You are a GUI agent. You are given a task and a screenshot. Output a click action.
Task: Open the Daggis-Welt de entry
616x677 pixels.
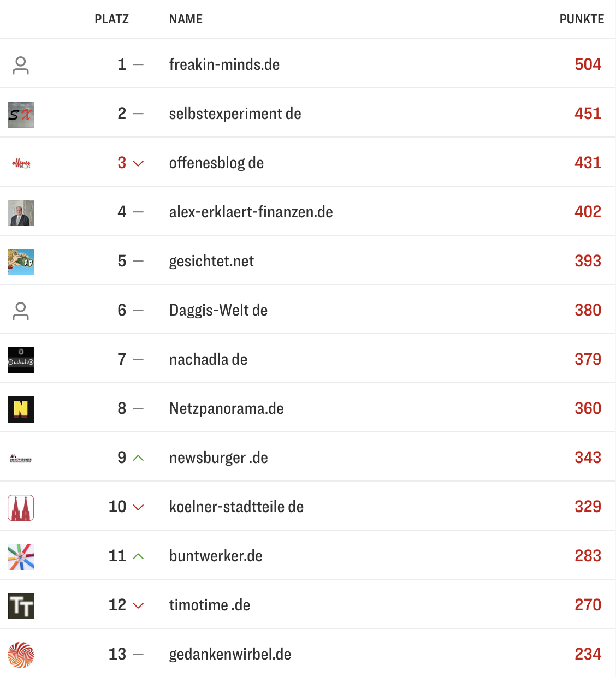pos(218,310)
